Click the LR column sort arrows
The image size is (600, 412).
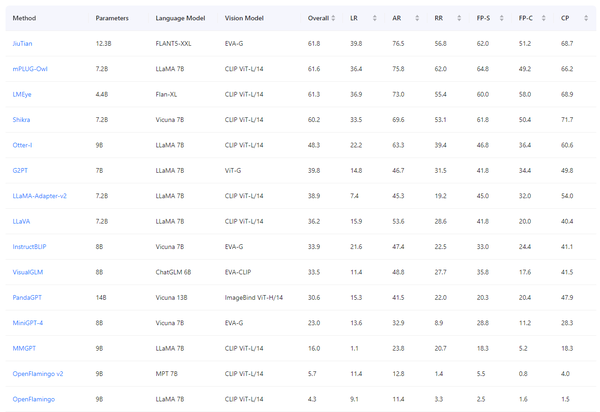pos(375,19)
